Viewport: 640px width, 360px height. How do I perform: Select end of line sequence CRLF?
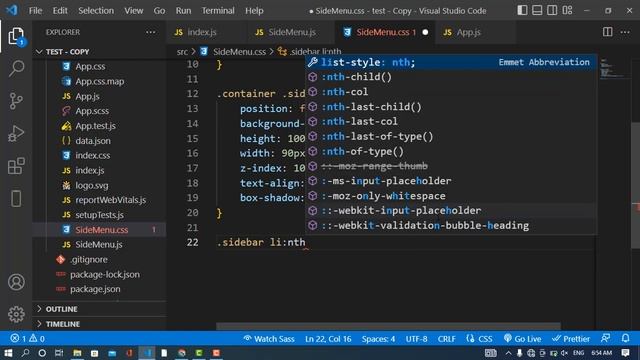(x=447, y=339)
